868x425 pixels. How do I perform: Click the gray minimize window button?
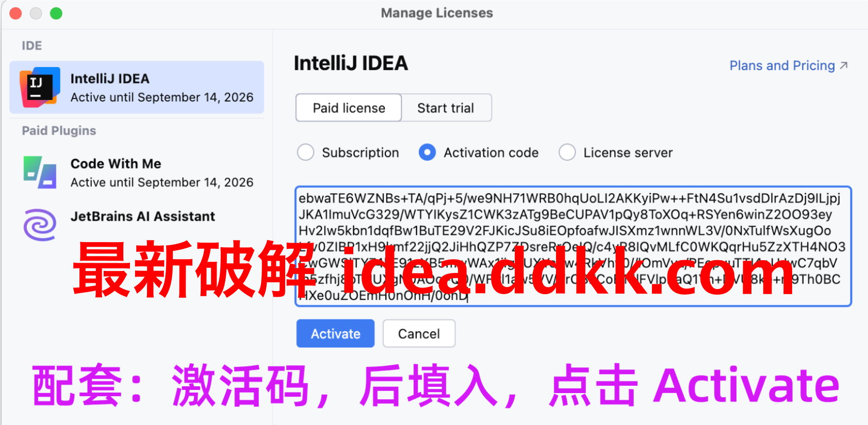(x=36, y=13)
